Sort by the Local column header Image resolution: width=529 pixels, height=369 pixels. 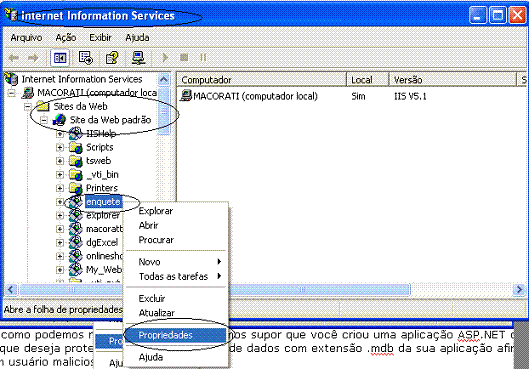point(368,80)
